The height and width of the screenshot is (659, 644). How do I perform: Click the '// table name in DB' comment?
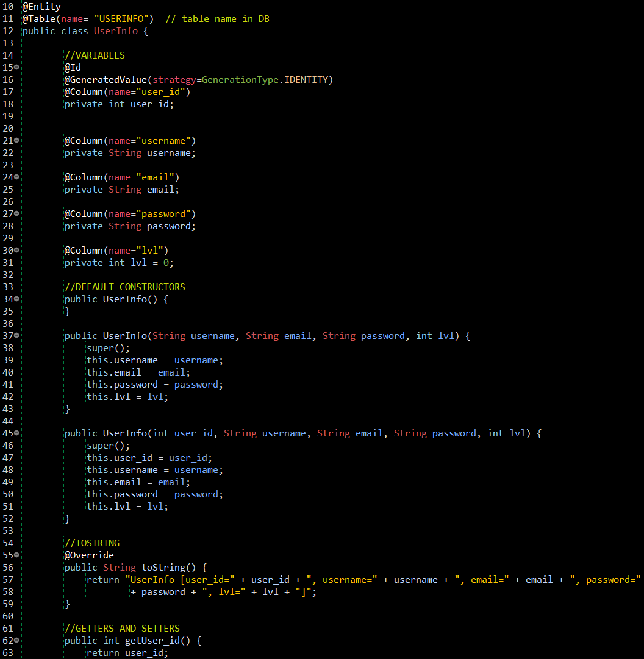coord(217,19)
